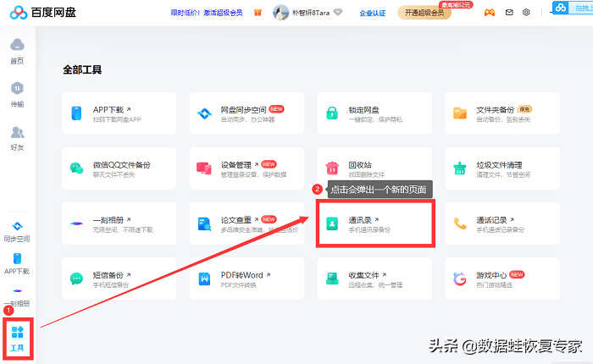This screenshot has height=364, width=593.
Task: Open the 收集文件 collect files card
Action: point(374,279)
